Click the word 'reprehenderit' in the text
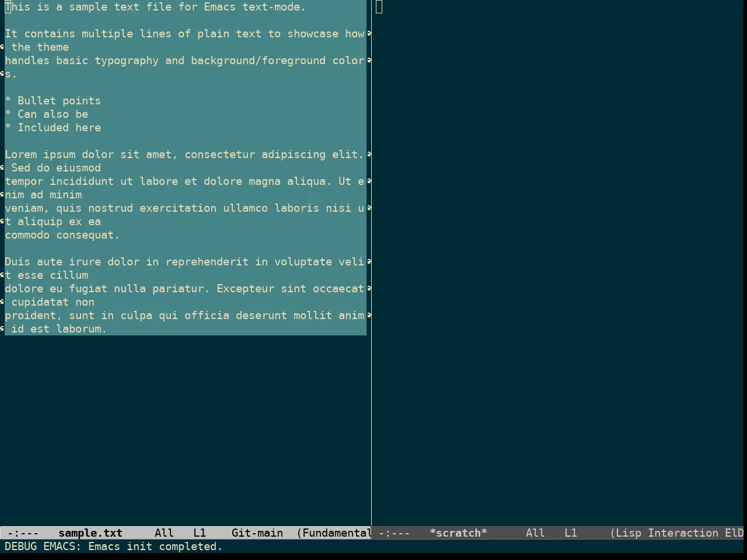 pyautogui.click(x=207, y=262)
